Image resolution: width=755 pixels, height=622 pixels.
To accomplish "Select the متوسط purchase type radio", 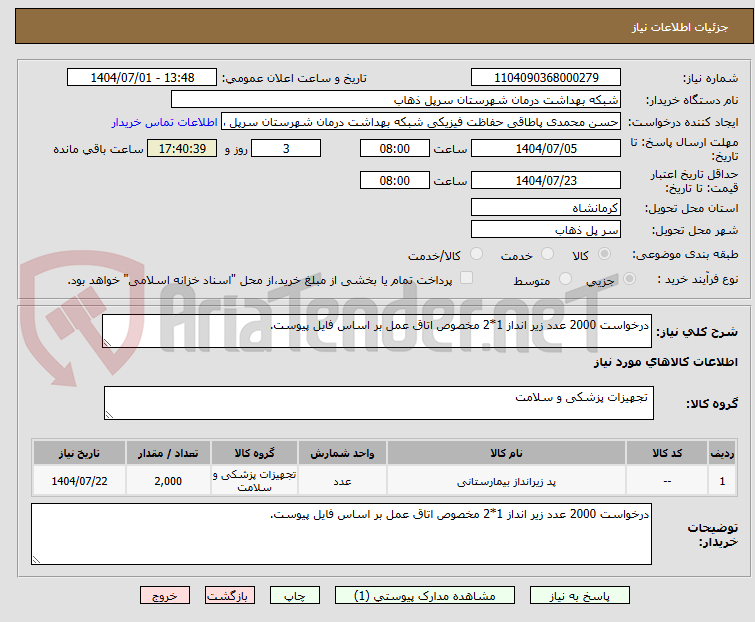I will [x=565, y=279].
